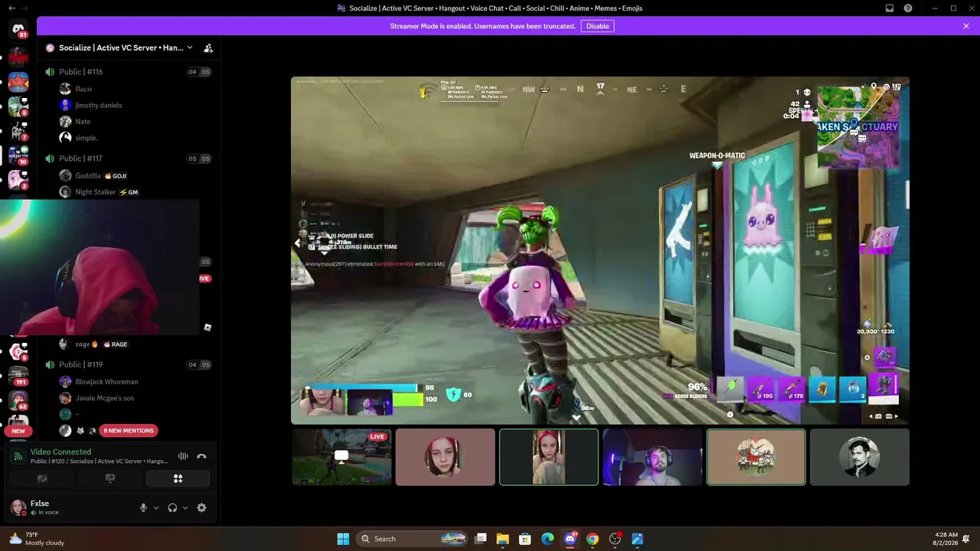Viewport: 980px width, 551px height.
Task: Focus the illustrated avatar participant tile
Action: coord(756,457)
